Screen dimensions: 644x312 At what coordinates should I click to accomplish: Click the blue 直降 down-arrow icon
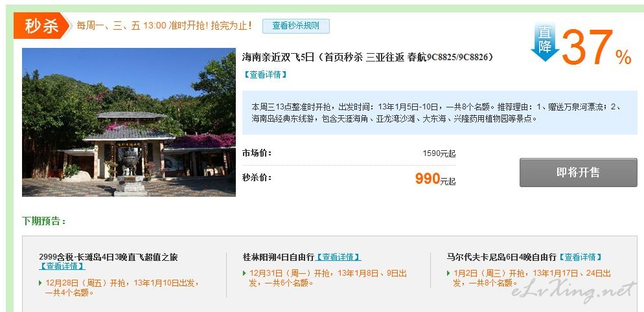545,42
